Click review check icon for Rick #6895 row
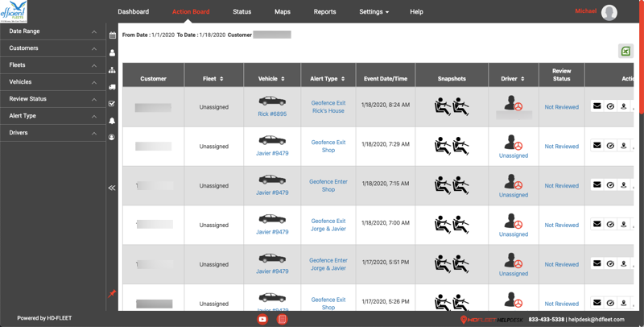 [x=610, y=106]
